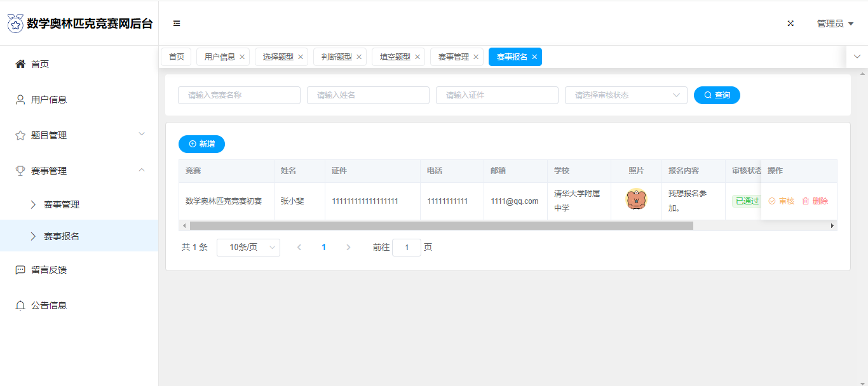Click the fullscreen toggle icon
Viewport: 868px width, 386px height.
(x=790, y=23)
